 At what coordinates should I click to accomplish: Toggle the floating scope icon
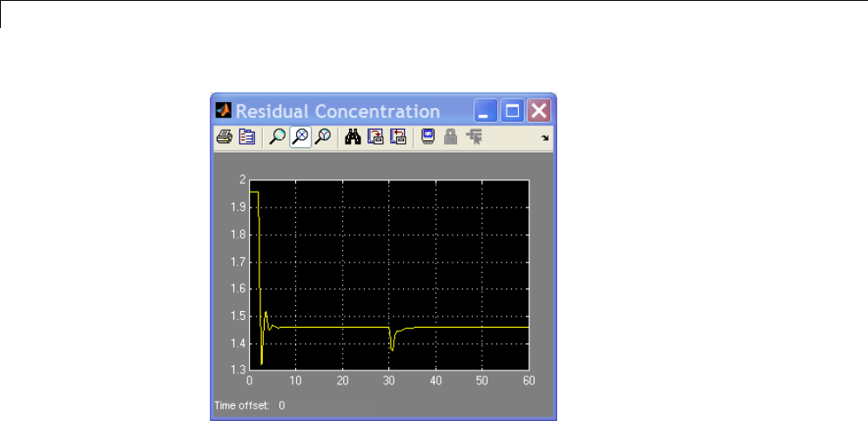point(428,137)
